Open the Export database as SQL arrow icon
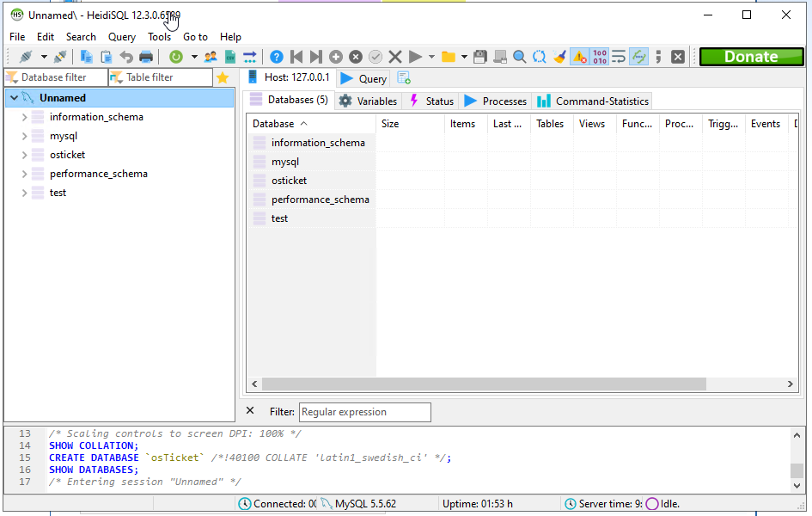The width and height of the screenshot is (812, 516). tap(249, 57)
